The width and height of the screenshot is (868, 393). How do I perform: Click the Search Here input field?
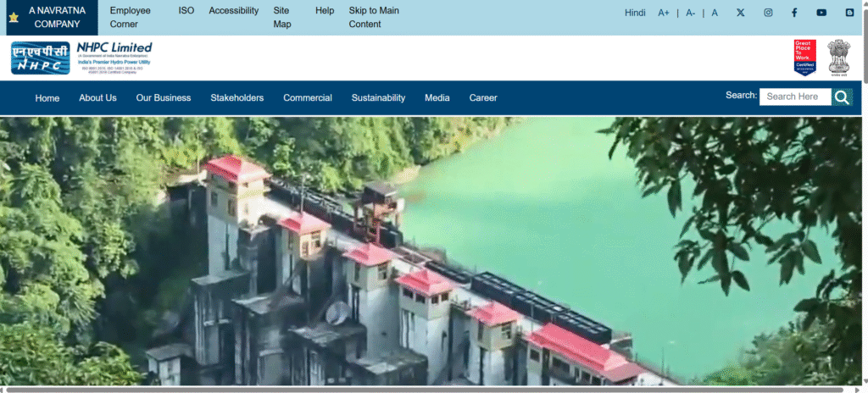click(x=795, y=97)
